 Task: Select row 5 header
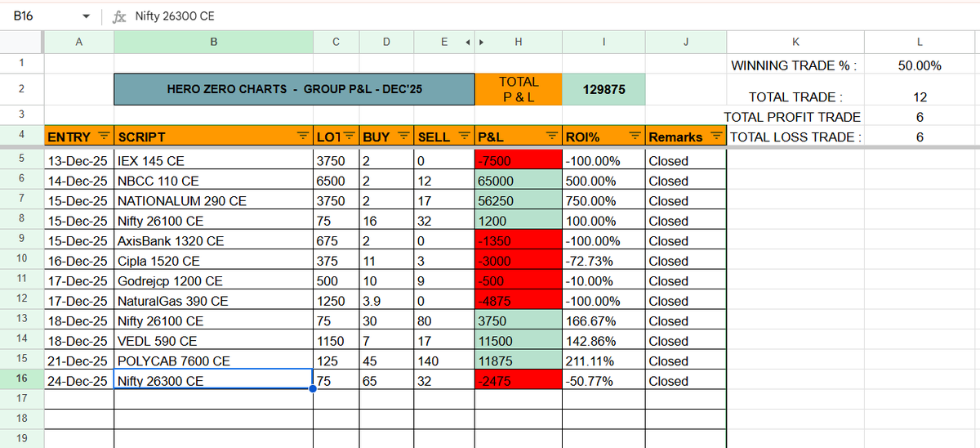click(x=22, y=160)
